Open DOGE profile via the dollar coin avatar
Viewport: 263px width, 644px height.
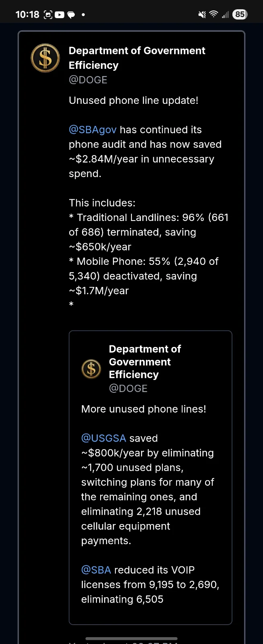click(x=45, y=58)
